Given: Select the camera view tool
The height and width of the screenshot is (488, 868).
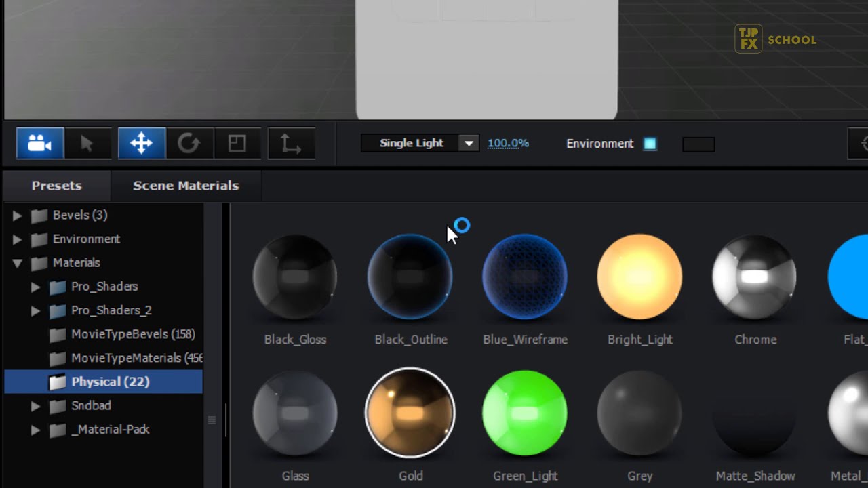Looking at the screenshot, I should [40, 143].
